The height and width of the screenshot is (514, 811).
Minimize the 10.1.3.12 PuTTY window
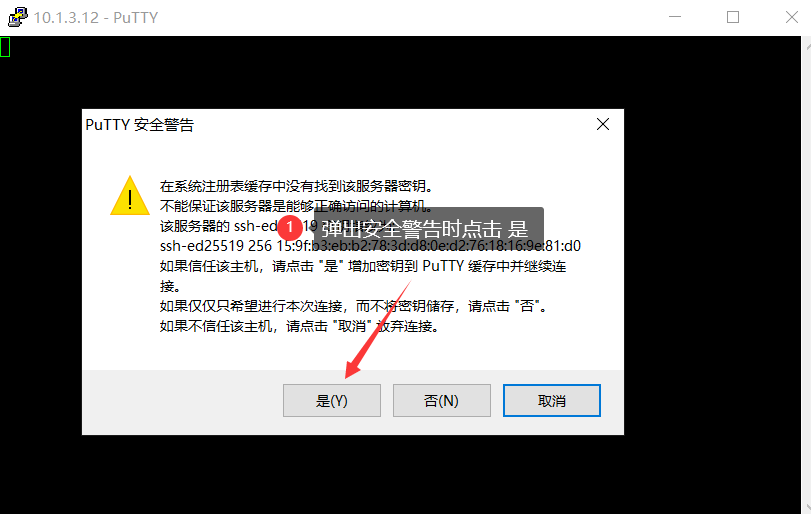tap(674, 17)
